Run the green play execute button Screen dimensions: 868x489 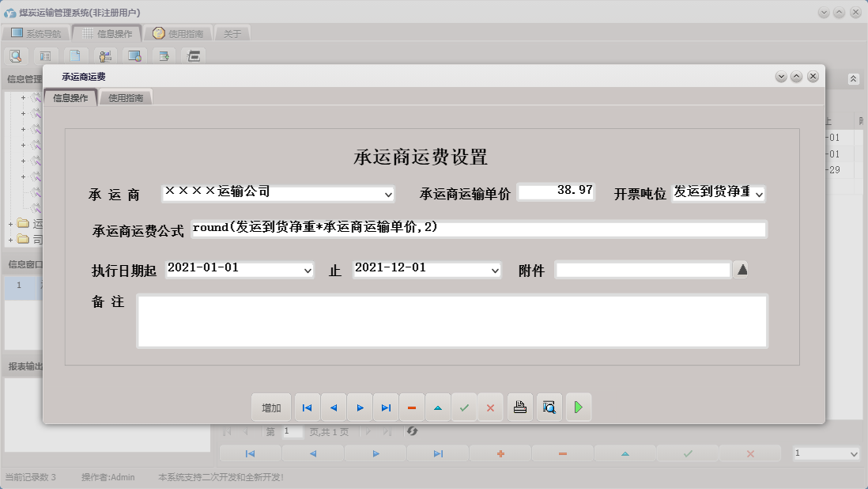point(579,407)
